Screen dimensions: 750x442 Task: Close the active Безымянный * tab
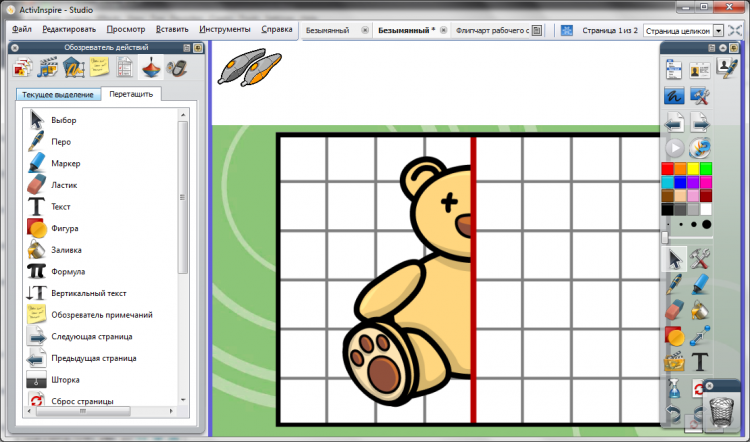tap(443, 30)
